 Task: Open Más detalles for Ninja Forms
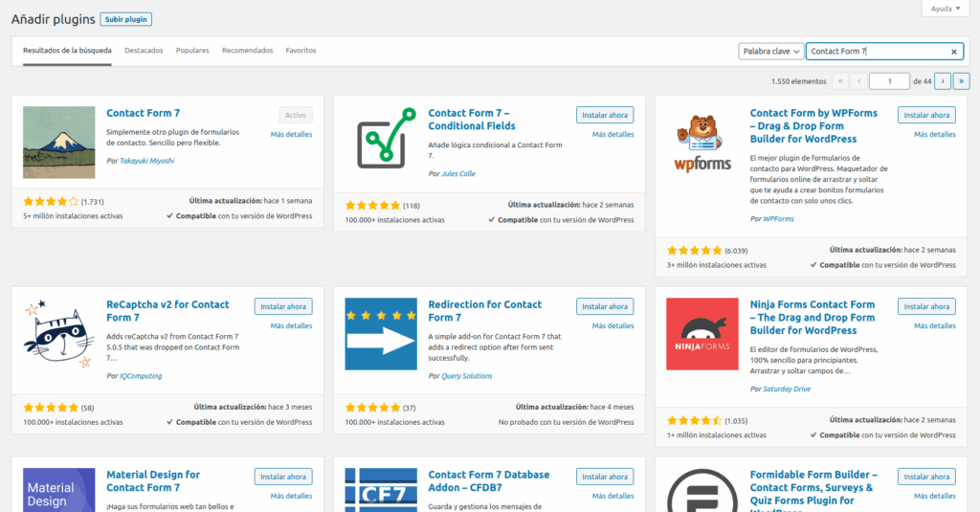[x=935, y=325]
